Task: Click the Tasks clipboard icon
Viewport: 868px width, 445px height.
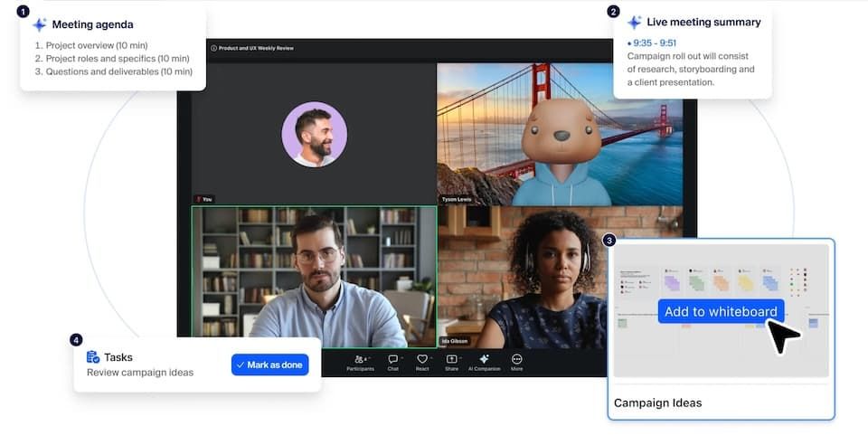Action: point(93,357)
